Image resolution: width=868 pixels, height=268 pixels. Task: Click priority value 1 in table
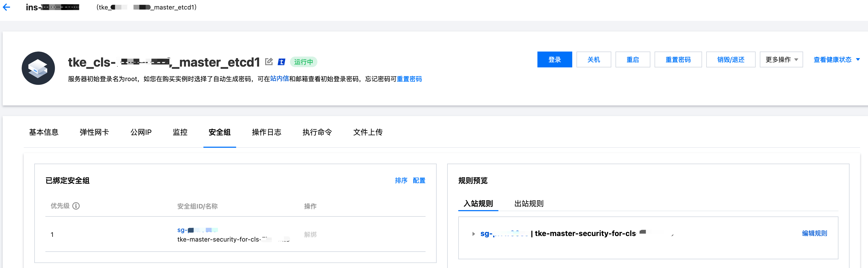coord(52,235)
